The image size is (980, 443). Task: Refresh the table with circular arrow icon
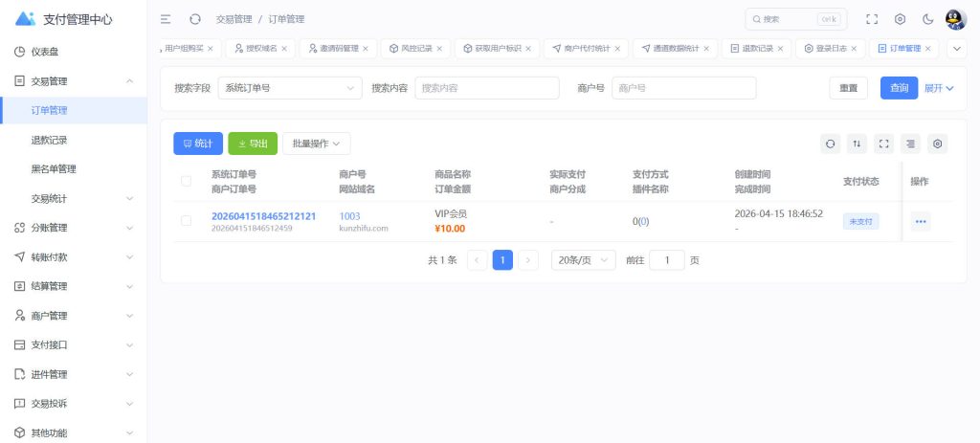coord(830,144)
